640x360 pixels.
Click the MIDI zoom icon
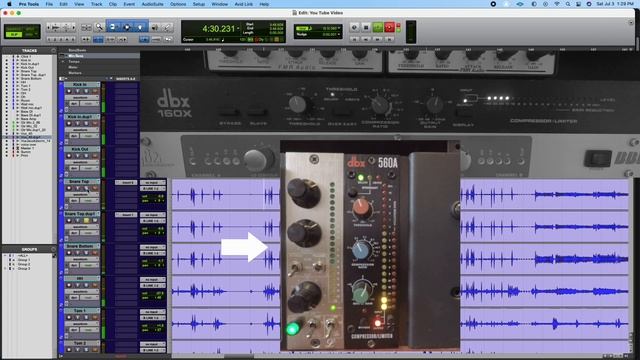(66, 27)
